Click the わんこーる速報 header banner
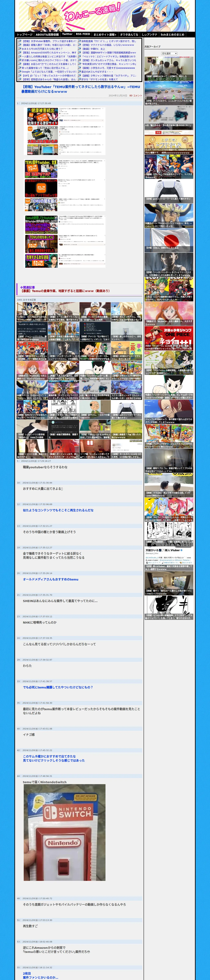Screen dimensions: 210x980 click(x=105, y=16)
